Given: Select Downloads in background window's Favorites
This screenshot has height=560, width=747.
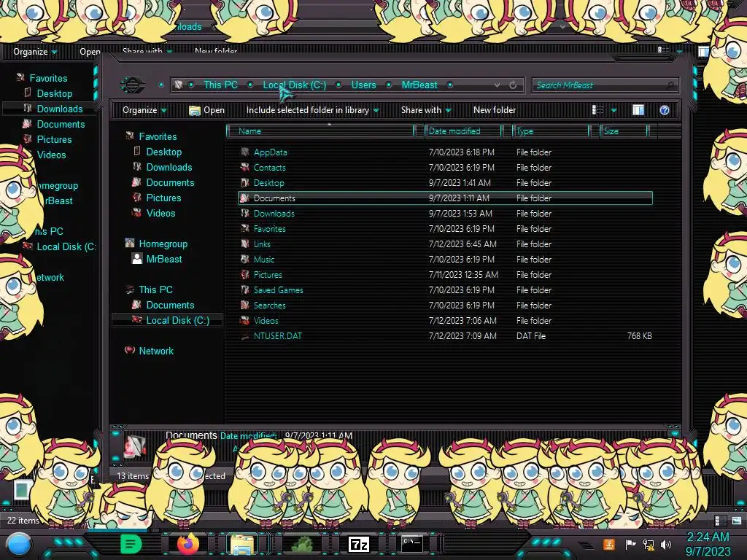Looking at the screenshot, I should coord(50,109).
